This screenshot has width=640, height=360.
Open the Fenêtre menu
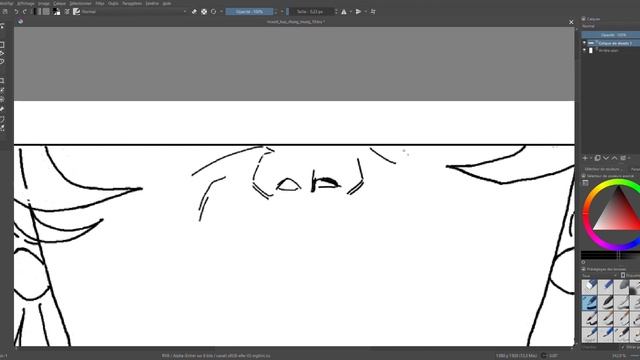click(x=152, y=3)
